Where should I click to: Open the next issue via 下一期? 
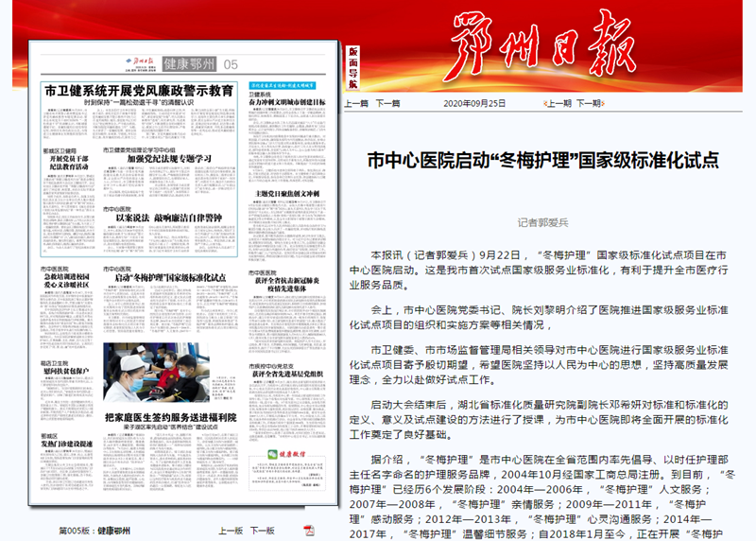tap(589, 103)
